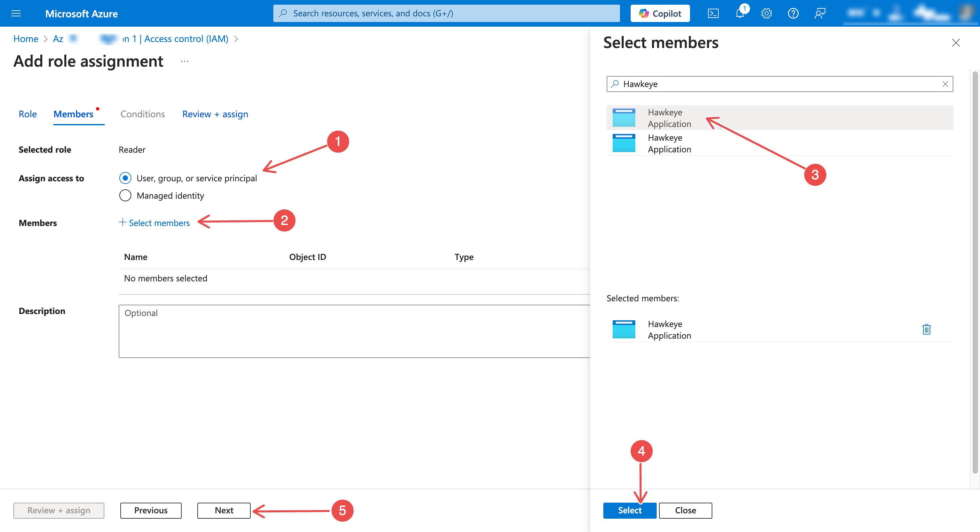
Task: Pick the second Hawkeye Application result
Action: click(x=669, y=143)
